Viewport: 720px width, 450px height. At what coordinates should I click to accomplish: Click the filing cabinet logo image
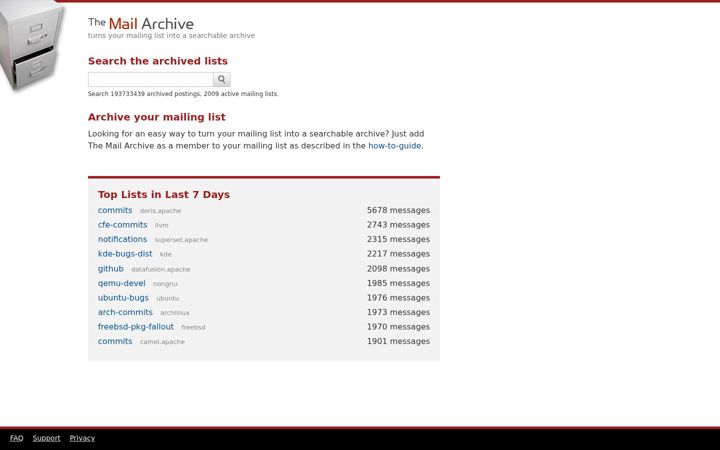32,46
